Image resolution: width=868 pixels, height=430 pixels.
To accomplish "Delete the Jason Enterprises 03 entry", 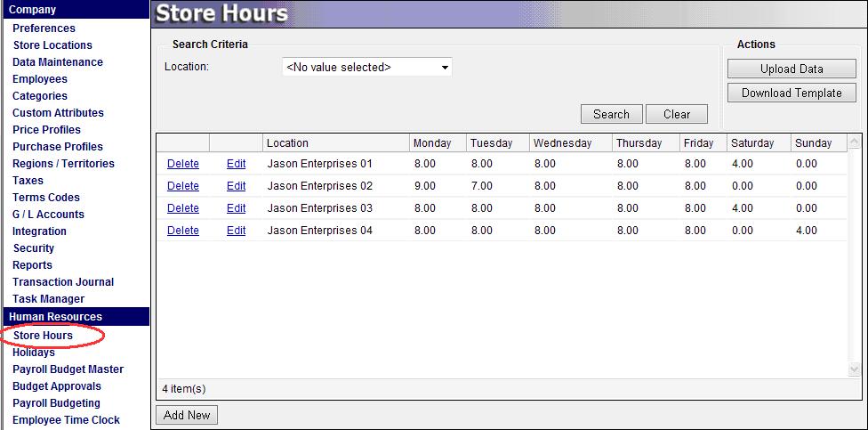I will 182,208.
